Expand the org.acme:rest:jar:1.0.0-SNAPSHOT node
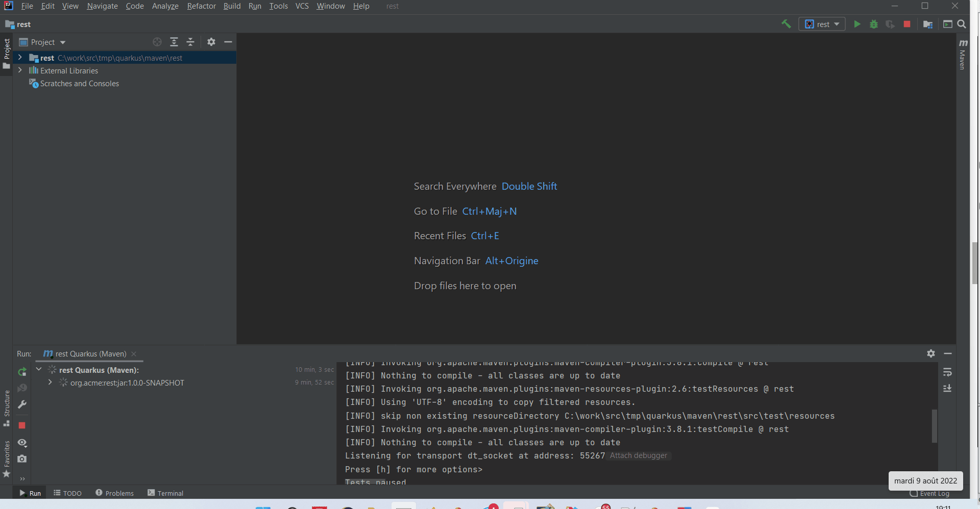Viewport: 980px width, 509px height. (x=50, y=382)
